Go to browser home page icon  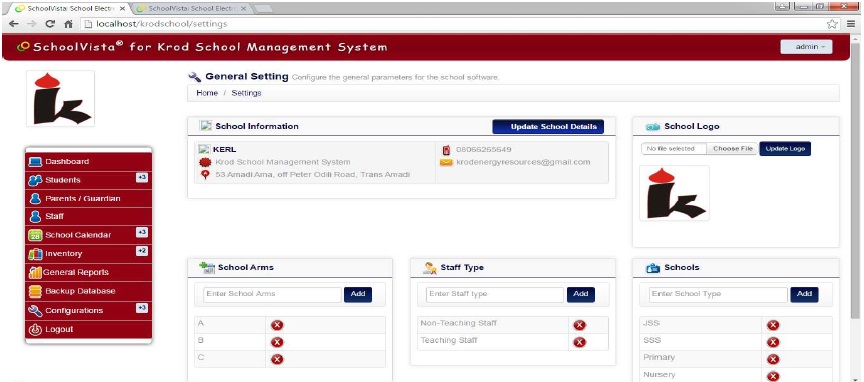68,24
